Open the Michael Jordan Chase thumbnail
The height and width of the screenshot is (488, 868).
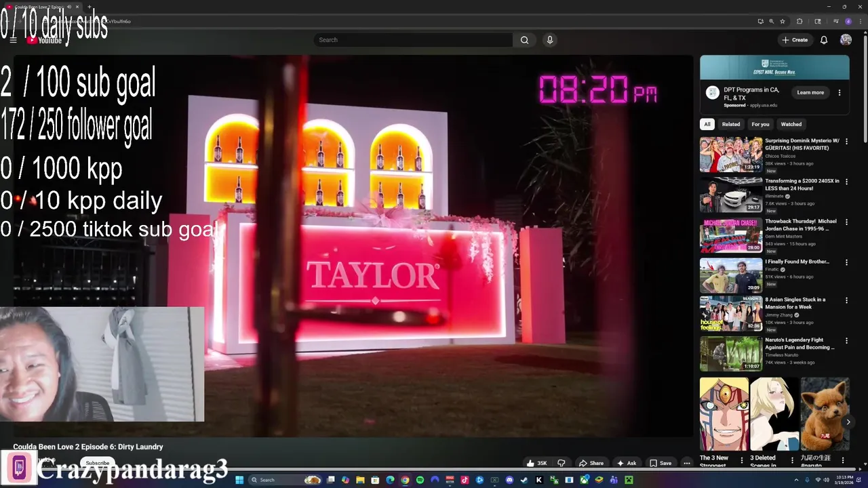[x=731, y=235]
